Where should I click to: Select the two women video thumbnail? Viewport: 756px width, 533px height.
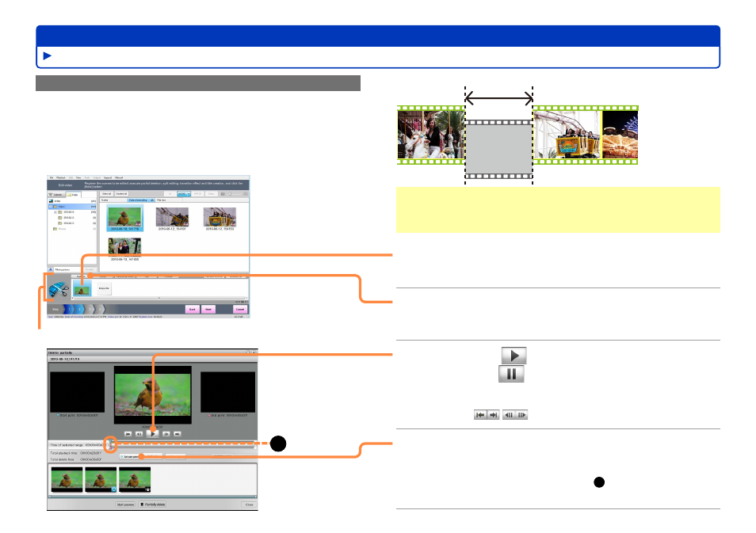point(124,248)
